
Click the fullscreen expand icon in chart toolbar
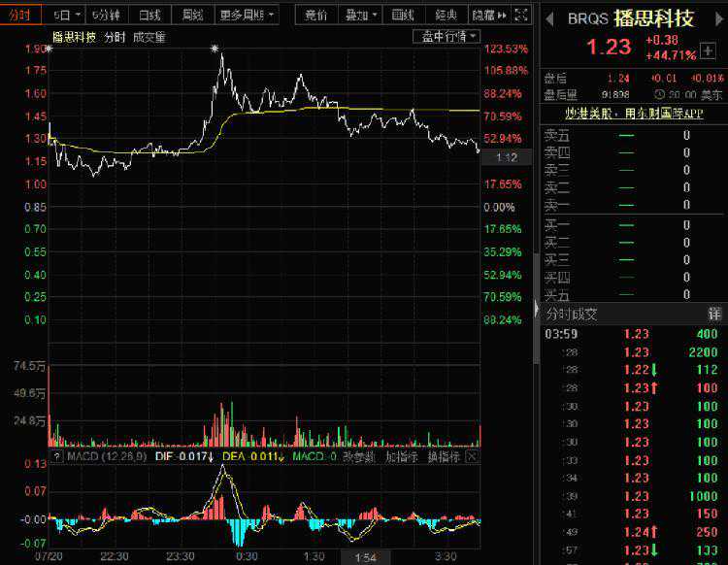coord(521,16)
